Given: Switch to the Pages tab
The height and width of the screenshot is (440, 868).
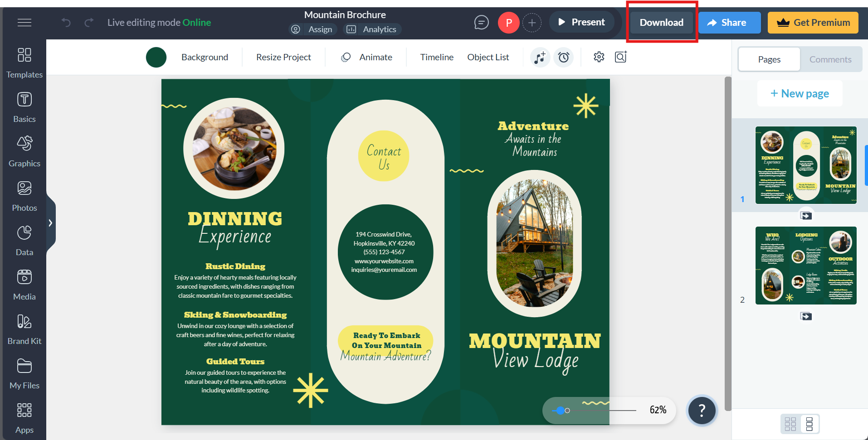Looking at the screenshot, I should tap(769, 59).
